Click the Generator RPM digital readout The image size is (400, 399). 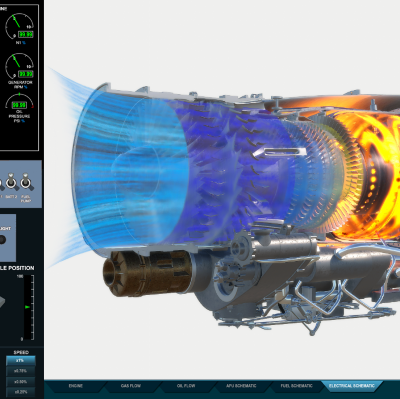[25, 74]
